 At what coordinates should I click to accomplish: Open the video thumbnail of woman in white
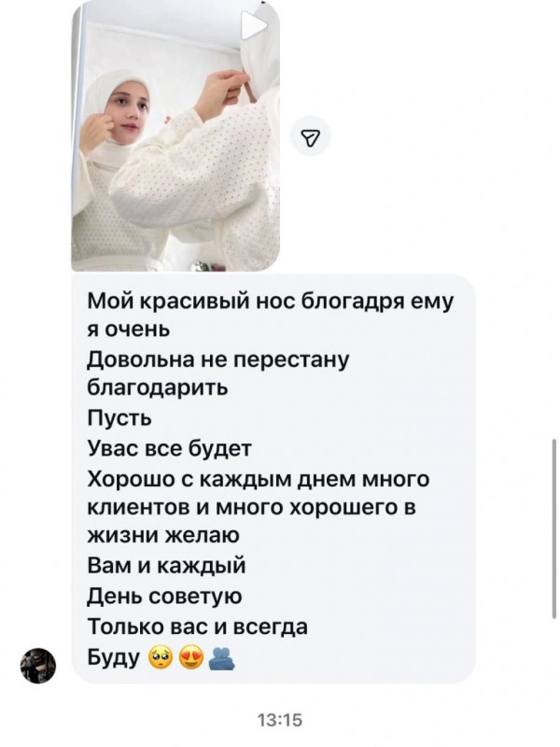click(175, 135)
